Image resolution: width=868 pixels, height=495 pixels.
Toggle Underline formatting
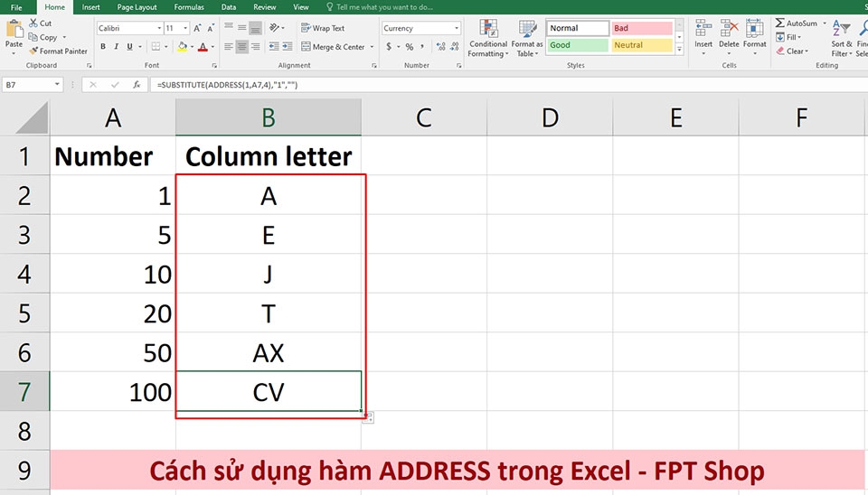[x=129, y=47]
